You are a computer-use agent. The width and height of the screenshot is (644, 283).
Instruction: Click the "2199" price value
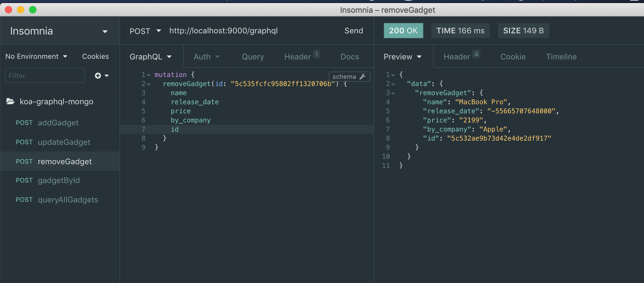click(x=471, y=120)
